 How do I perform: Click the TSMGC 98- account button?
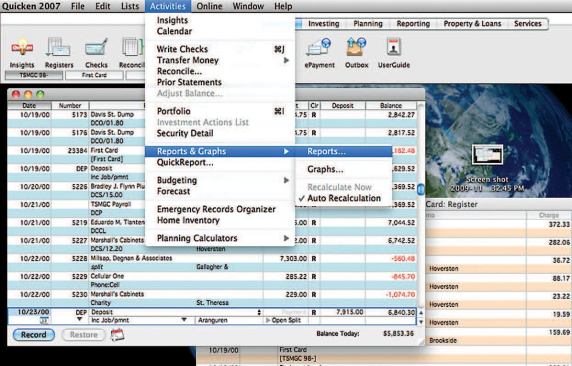pos(34,75)
